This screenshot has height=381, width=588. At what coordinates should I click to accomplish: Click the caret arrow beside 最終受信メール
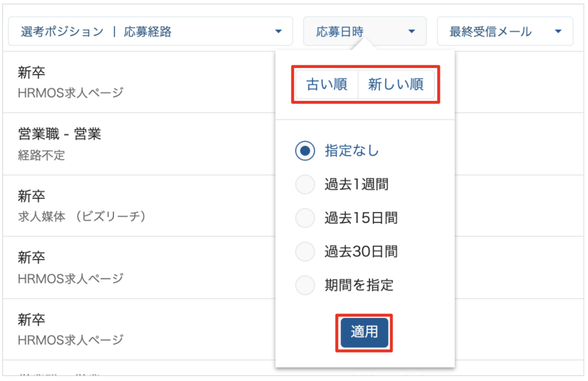[x=558, y=31]
